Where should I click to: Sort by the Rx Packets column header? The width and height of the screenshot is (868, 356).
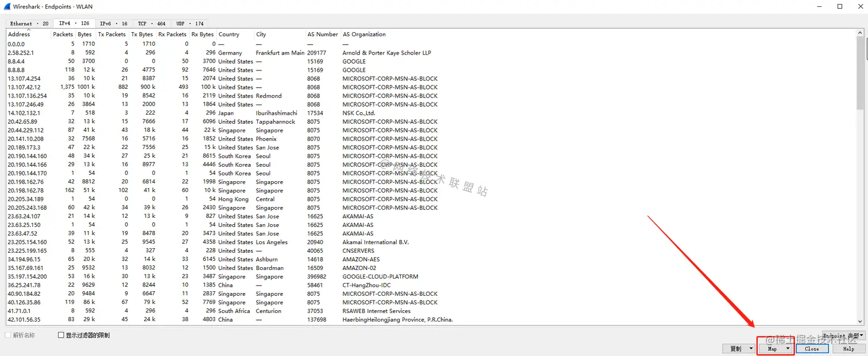172,34
